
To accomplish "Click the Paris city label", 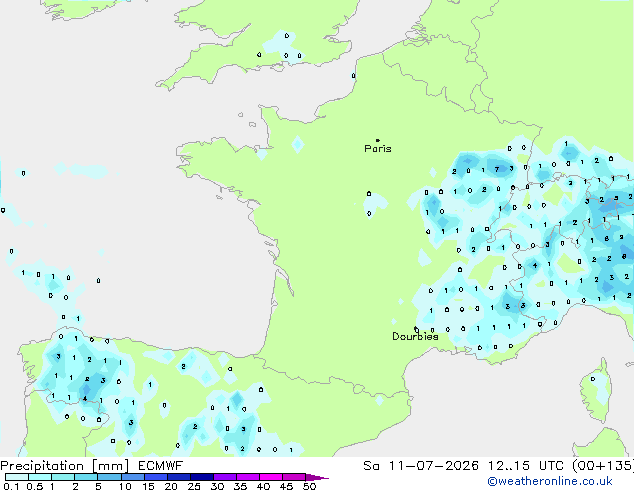I will (378, 149).
